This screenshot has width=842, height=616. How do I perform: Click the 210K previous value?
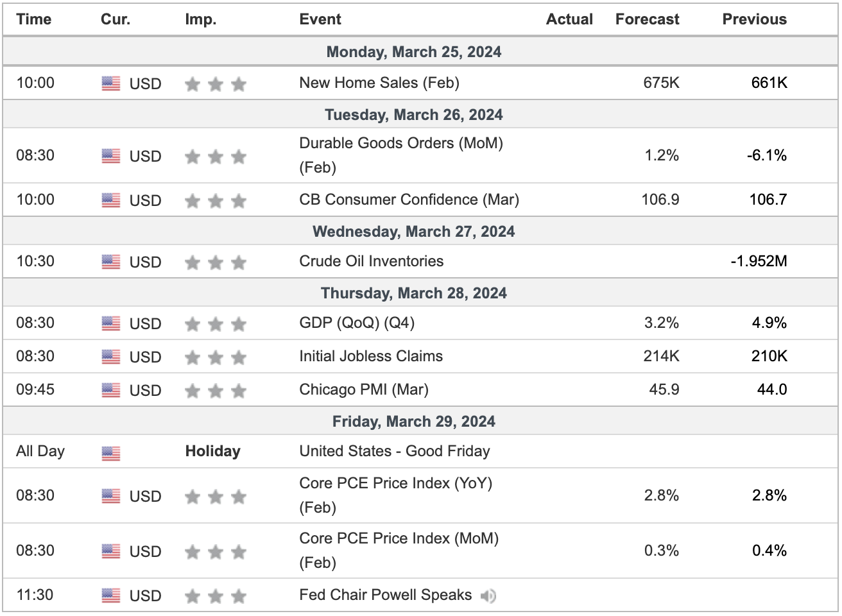[x=769, y=356]
